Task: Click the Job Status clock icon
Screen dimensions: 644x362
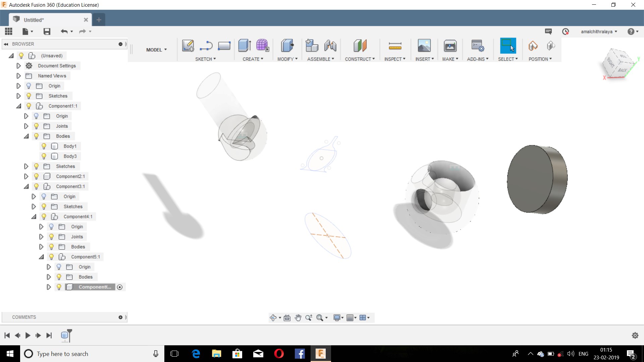Action: (x=566, y=32)
